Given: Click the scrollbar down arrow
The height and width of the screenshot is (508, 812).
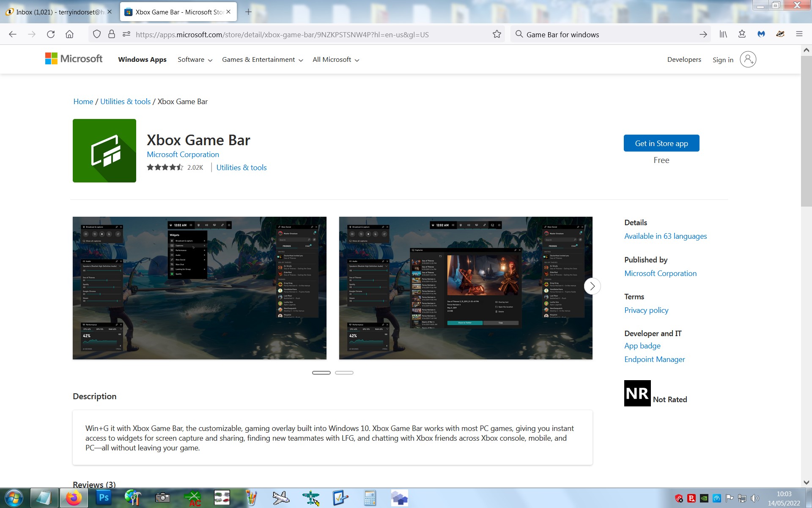Looking at the screenshot, I should (x=806, y=482).
